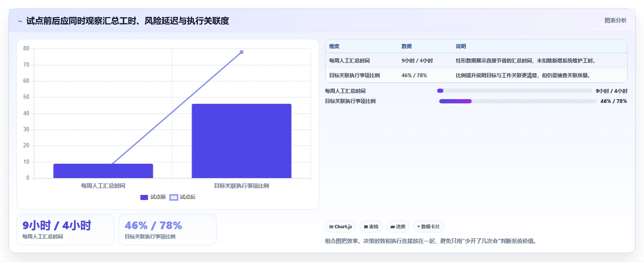The image size is (644, 262).
Task: Select the Chart.js tag
Action: tap(341, 227)
